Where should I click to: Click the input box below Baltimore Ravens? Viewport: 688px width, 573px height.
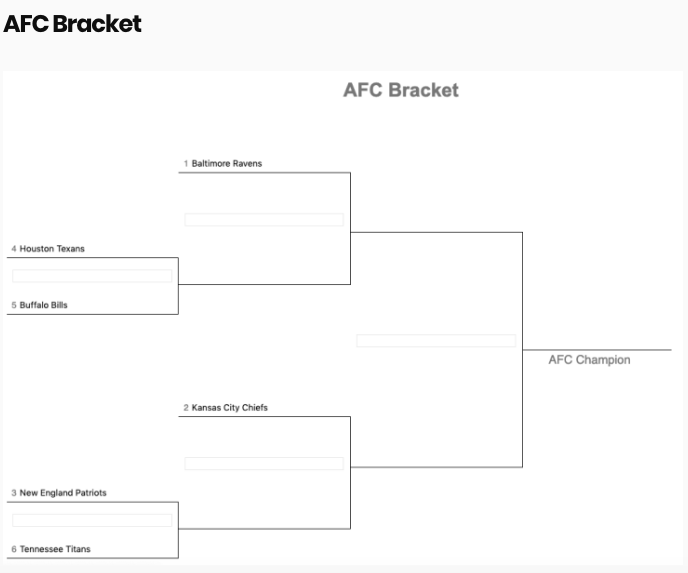click(x=264, y=220)
